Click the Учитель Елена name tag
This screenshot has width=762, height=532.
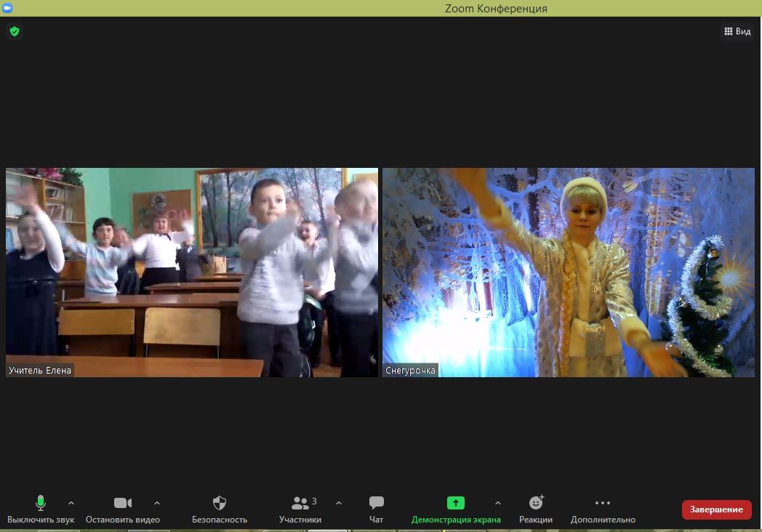[40, 370]
